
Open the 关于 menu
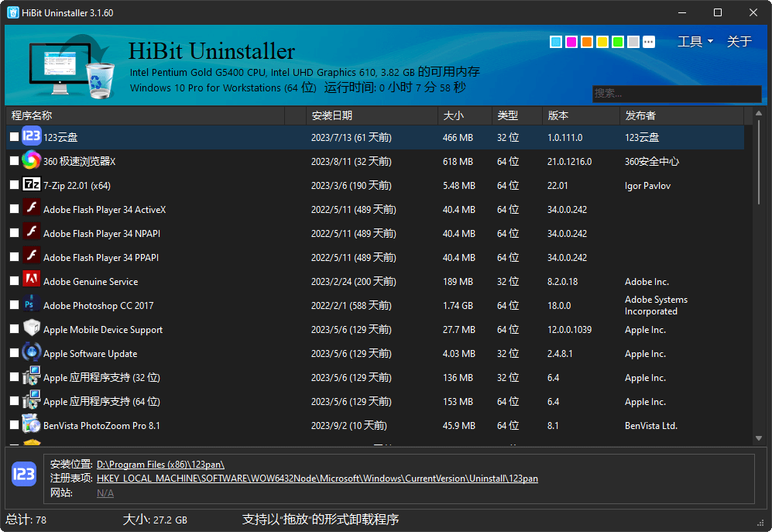click(x=739, y=42)
